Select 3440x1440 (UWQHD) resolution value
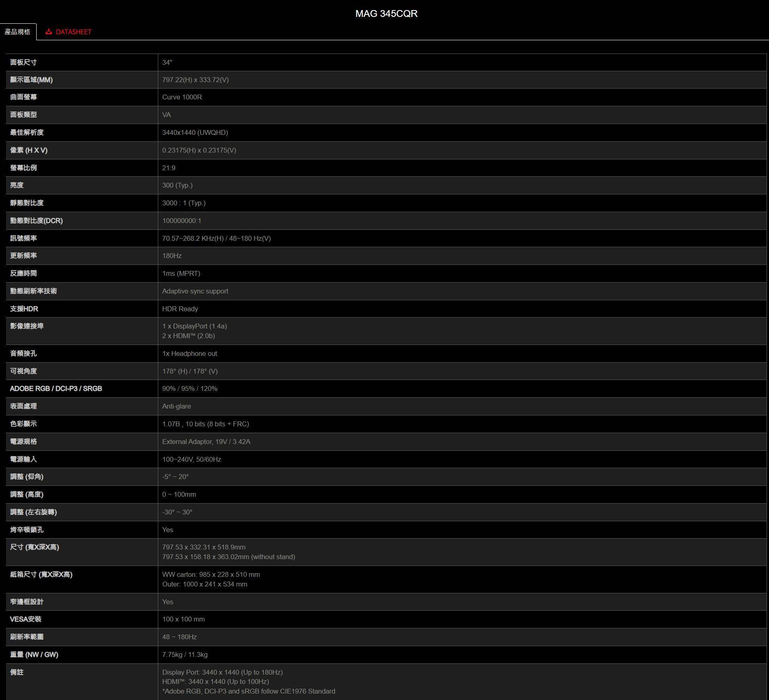Viewport: 769px width, 700px height. click(x=195, y=132)
